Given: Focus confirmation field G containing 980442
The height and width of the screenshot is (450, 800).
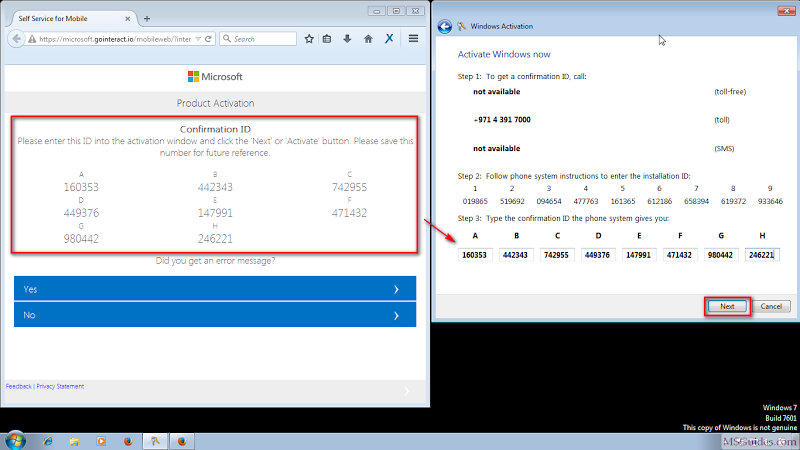Looking at the screenshot, I should click(721, 255).
